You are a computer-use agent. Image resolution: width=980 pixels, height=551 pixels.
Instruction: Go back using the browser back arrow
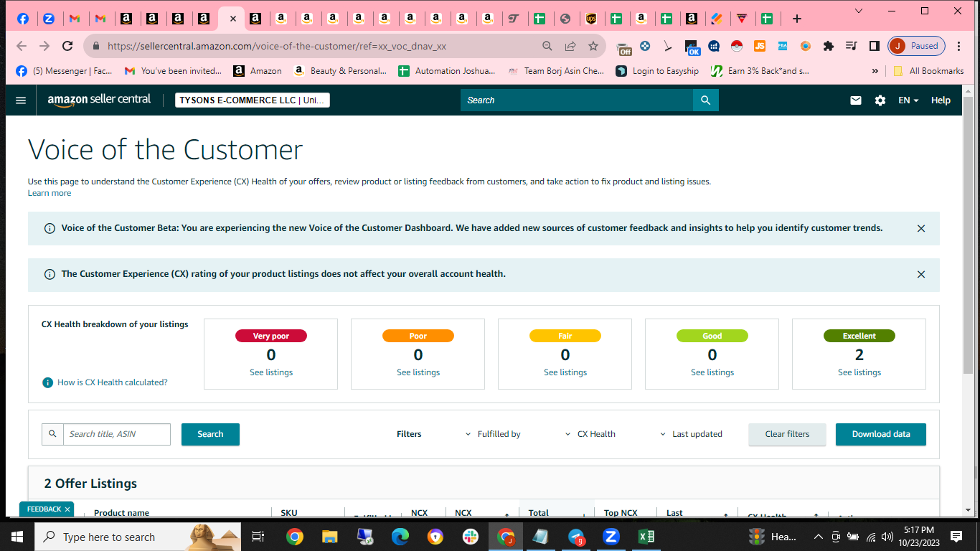click(22, 46)
